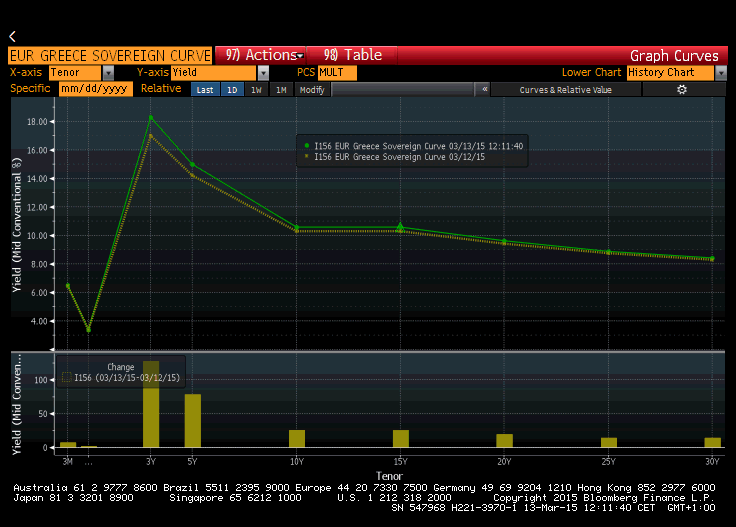The height and width of the screenshot is (527, 736).
Task: Click the 5Y point on green curve
Action: (x=192, y=165)
